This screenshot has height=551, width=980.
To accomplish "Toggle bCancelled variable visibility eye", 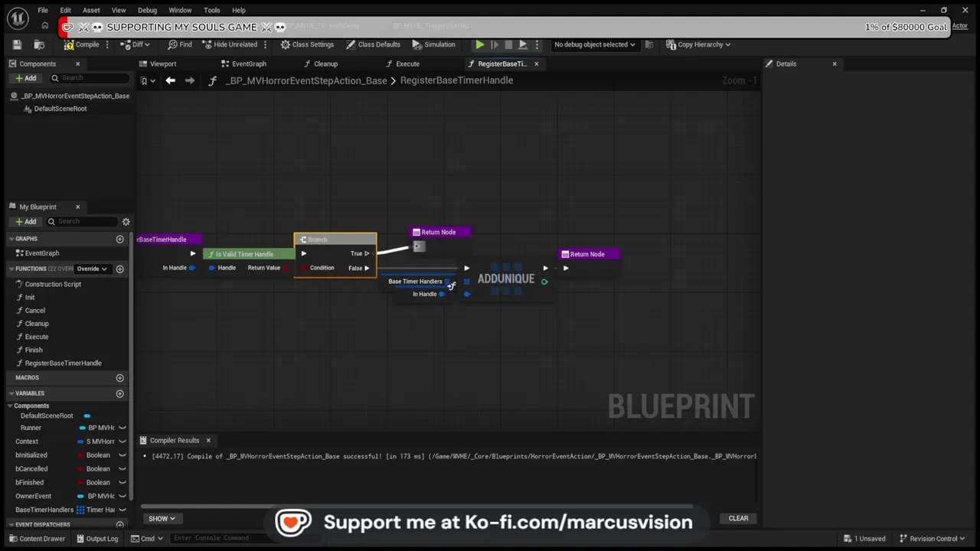I will click(122, 469).
